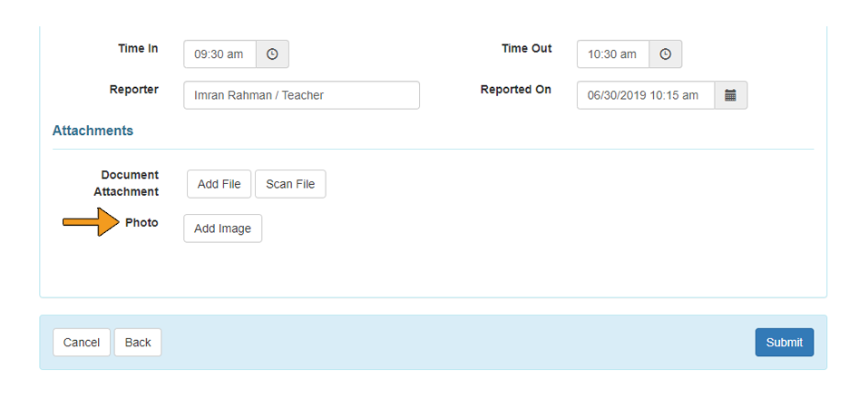
Task: Go Back to the previous step
Action: click(138, 343)
